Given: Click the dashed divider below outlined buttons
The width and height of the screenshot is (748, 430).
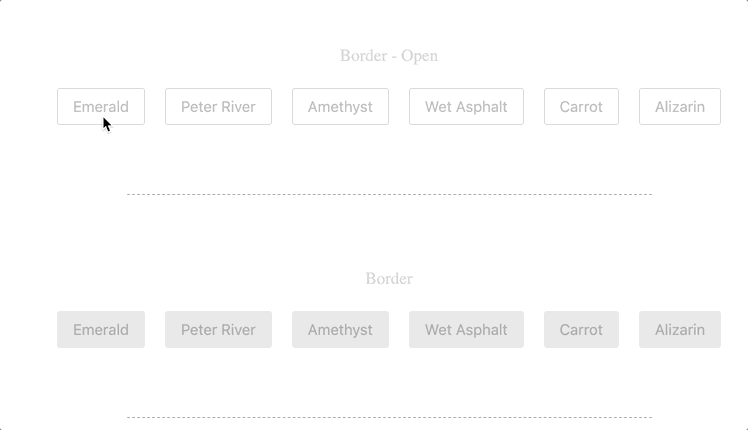Looking at the screenshot, I should pyautogui.click(x=388, y=194).
